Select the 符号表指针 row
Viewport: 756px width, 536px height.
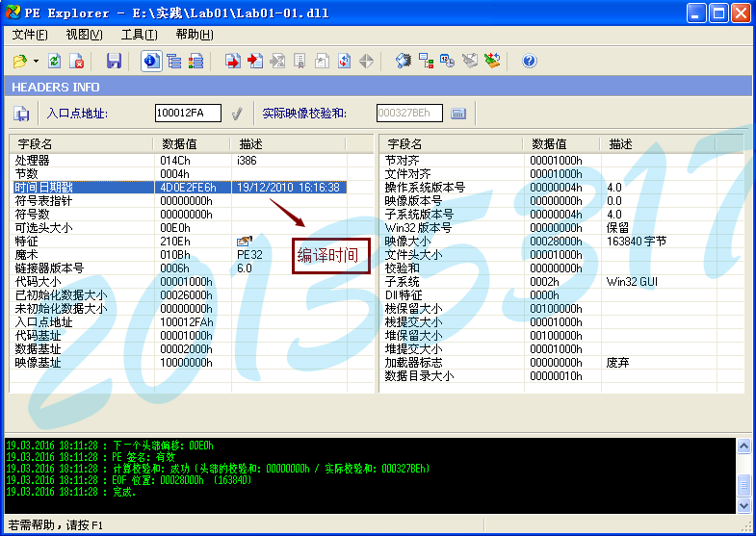tap(180, 201)
